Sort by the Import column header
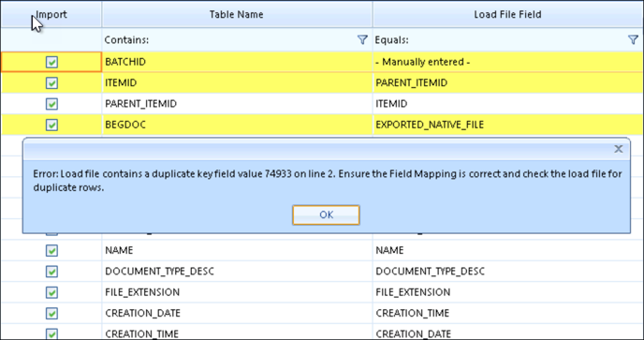 point(51,14)
